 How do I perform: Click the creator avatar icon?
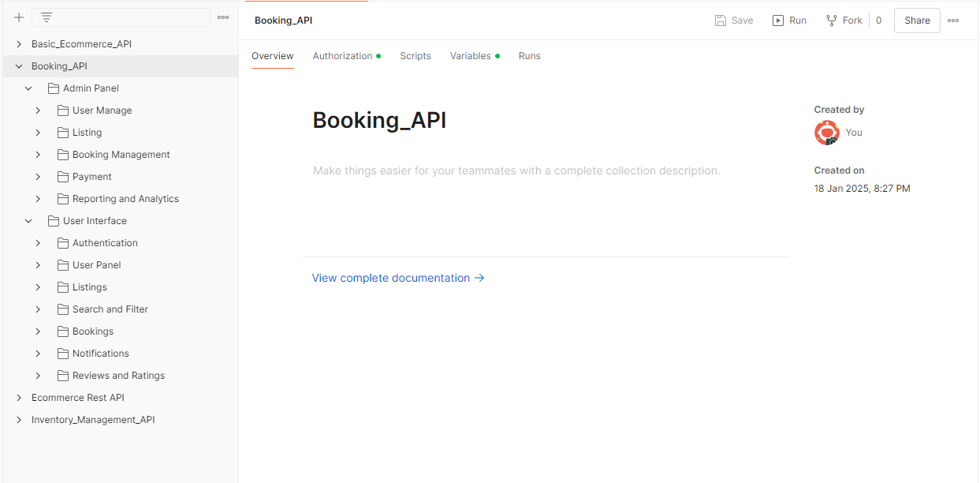(x=826, y=133)
